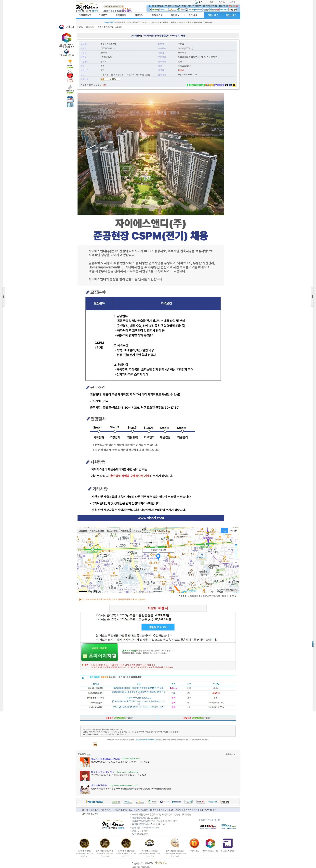The image size is (316, 868).
Task: Select 인재정보 menu item
Action: (103, 15)
